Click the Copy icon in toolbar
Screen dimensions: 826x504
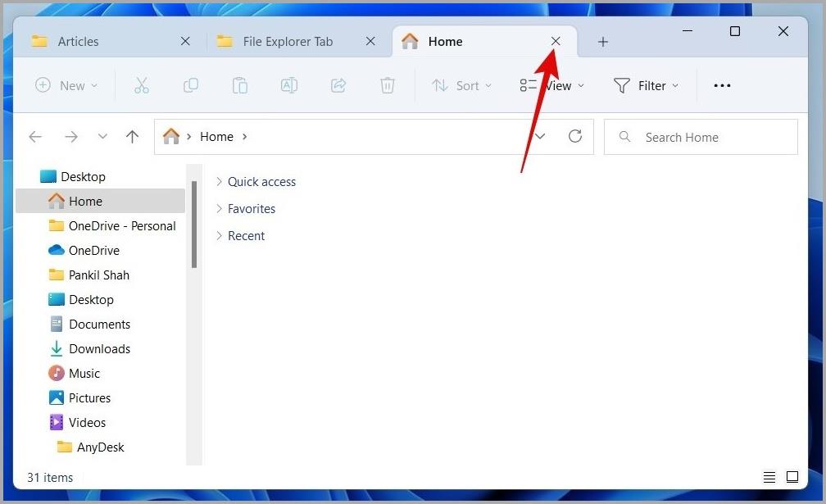191,85
